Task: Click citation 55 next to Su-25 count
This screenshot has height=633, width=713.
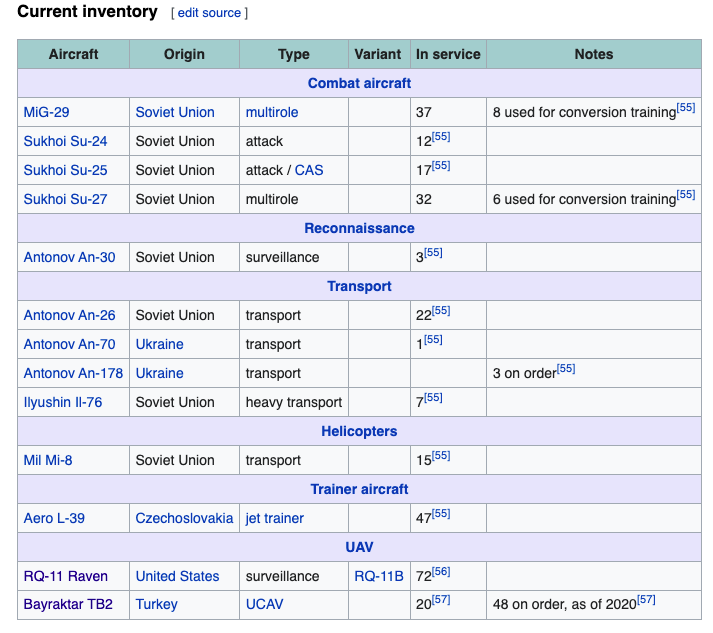Action: point(441,166)
